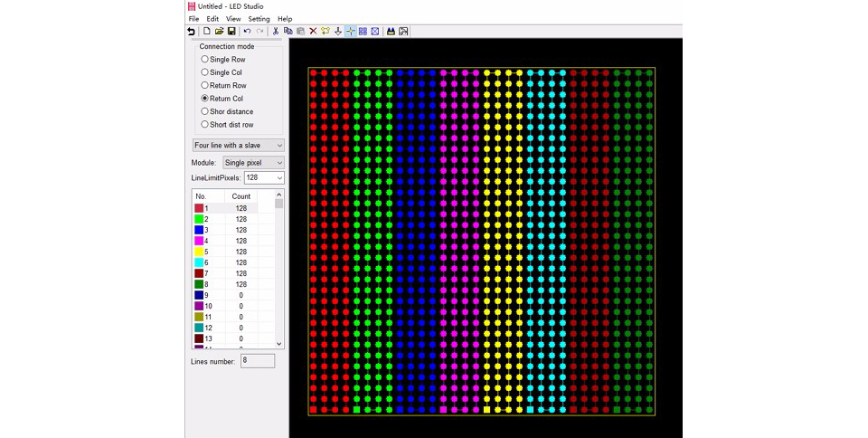Click the dark green swatch for line 8
Viewport: 868px width, 438px height.
pos(199,284)
